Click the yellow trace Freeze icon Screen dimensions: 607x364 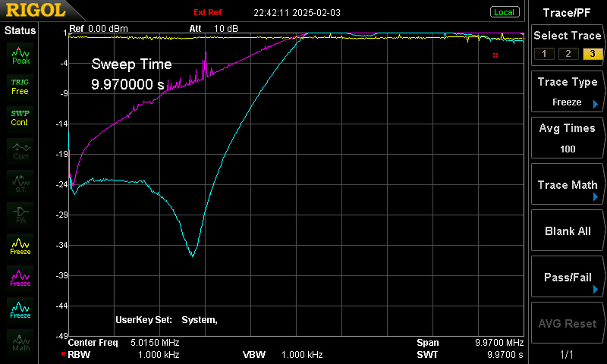tap(20, 247)
